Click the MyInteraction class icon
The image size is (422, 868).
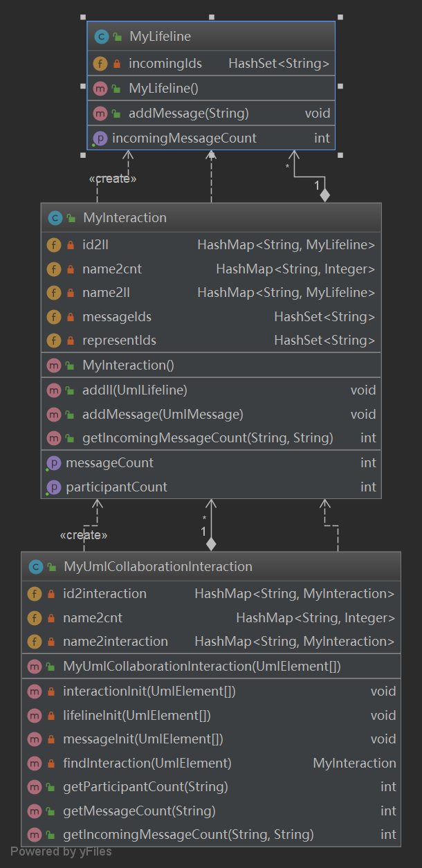55,218
